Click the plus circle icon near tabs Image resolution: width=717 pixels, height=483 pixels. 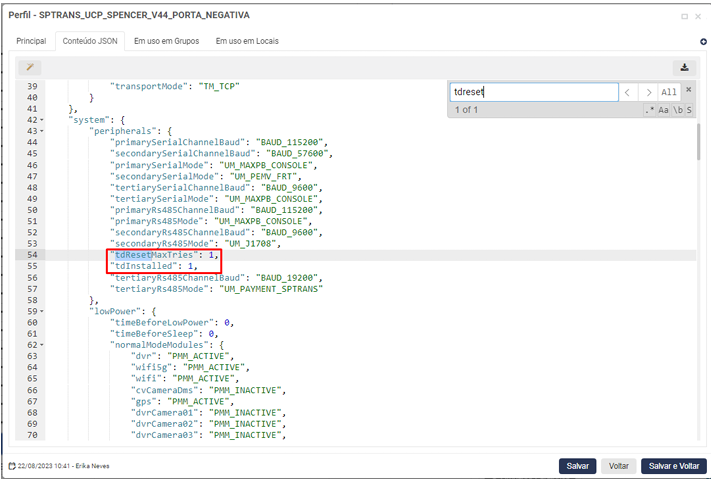tap(703, 42)
